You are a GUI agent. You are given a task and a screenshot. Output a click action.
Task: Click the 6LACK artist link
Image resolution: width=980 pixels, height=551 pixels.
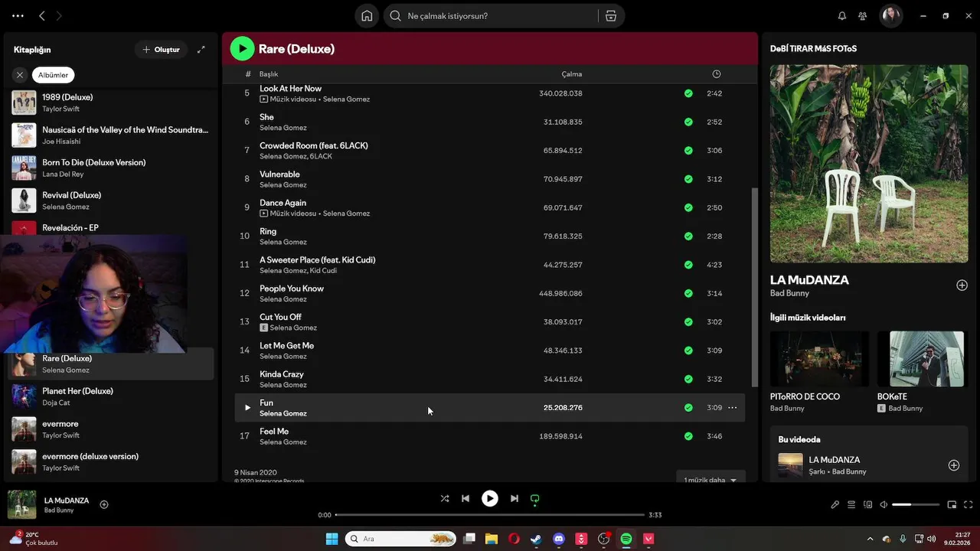(x=321, y=156)
